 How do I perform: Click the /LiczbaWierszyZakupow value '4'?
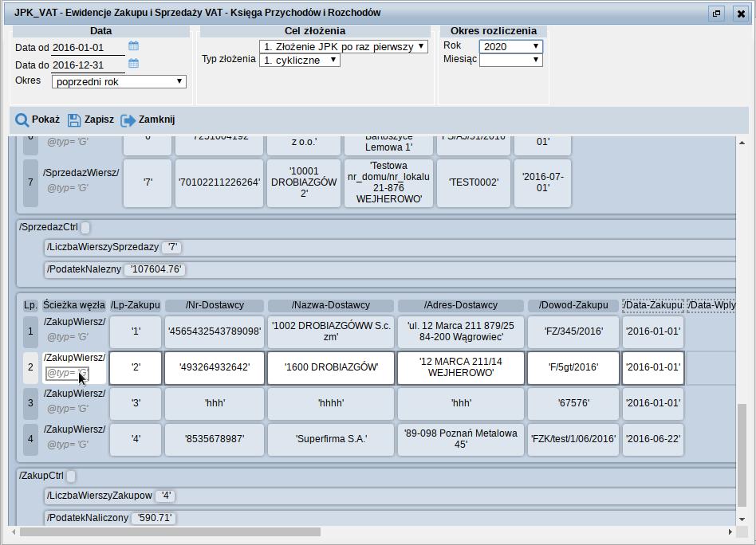166,496
